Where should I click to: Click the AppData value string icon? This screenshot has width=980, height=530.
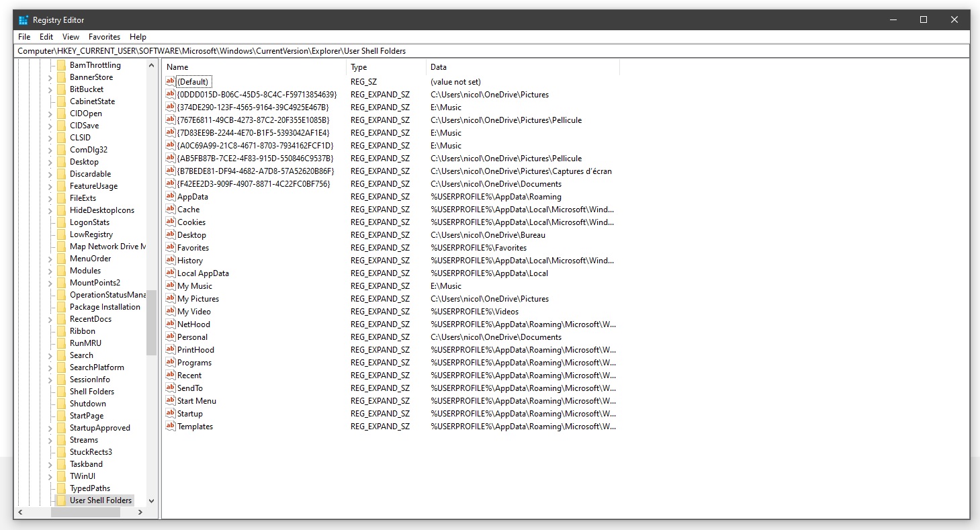click(170, 197)
